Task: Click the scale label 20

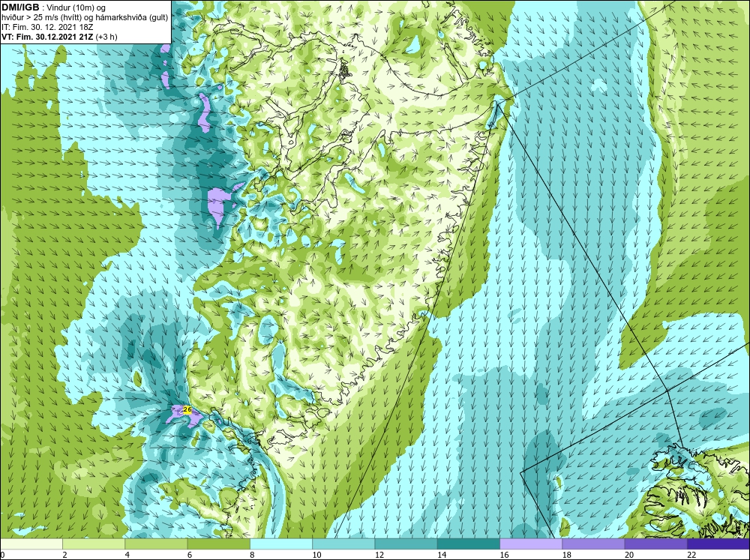Action: [629, 555]
